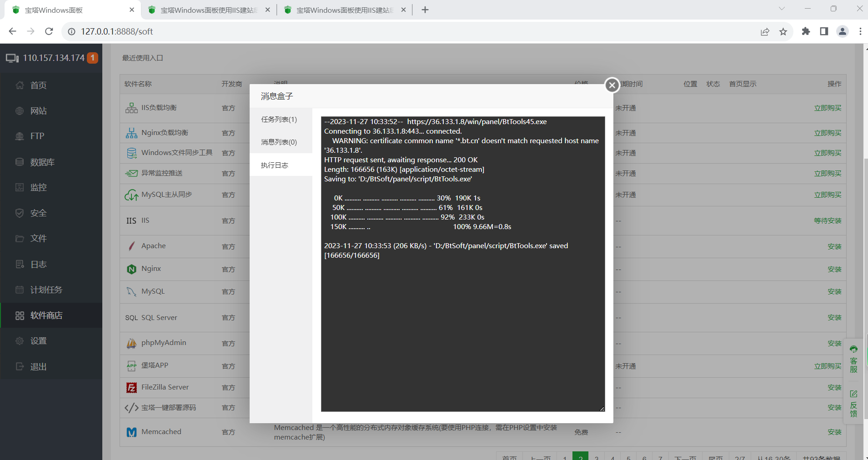
Task: Click 安装 for MySQL
Action: point(834,291)
